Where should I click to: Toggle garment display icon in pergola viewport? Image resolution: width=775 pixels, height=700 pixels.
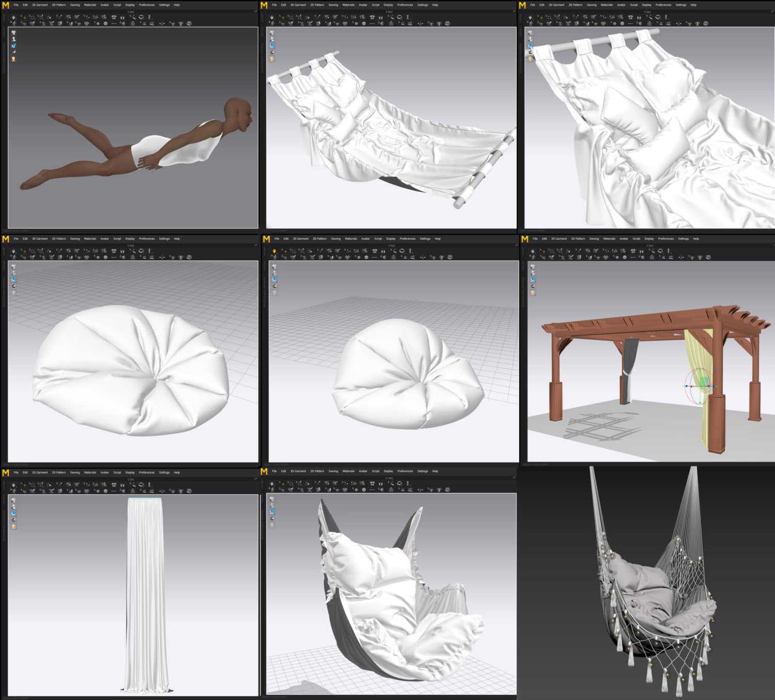coord(532,267)
